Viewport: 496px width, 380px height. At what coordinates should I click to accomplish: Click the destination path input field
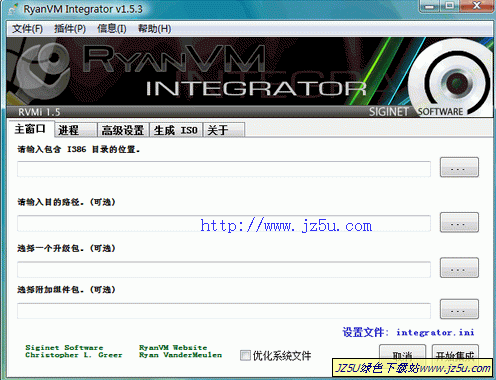[224, 223]
